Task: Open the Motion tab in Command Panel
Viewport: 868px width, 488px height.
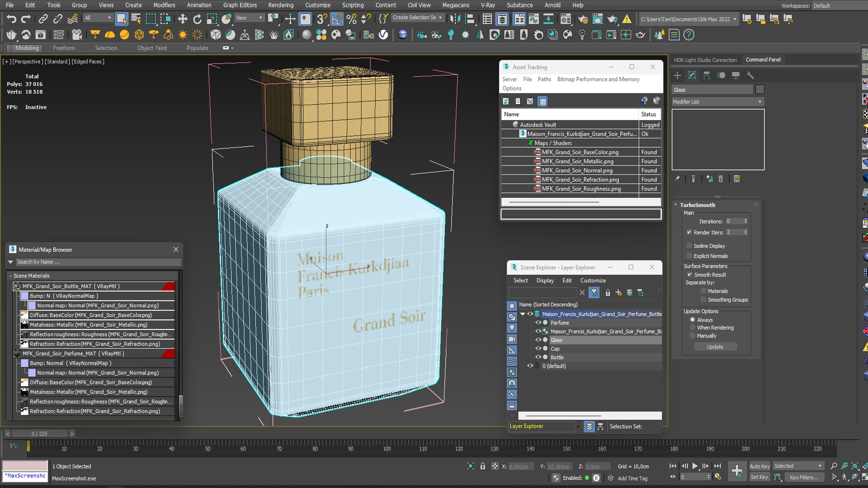Action: coord(721,75)
